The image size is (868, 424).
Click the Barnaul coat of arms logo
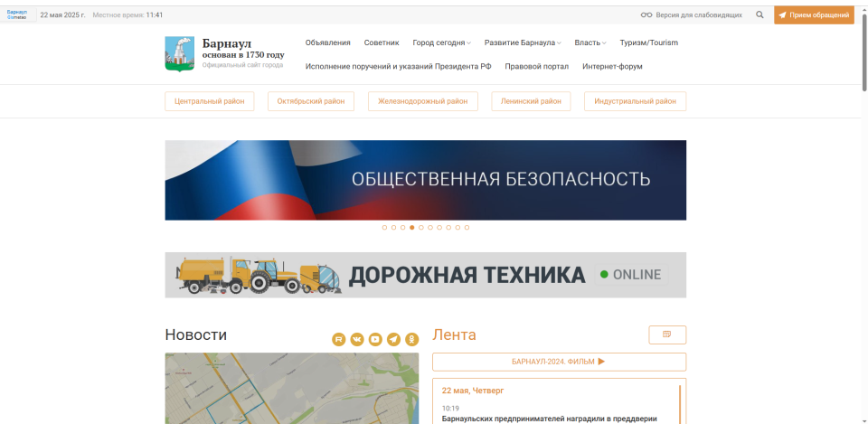[x=179, y=54]
